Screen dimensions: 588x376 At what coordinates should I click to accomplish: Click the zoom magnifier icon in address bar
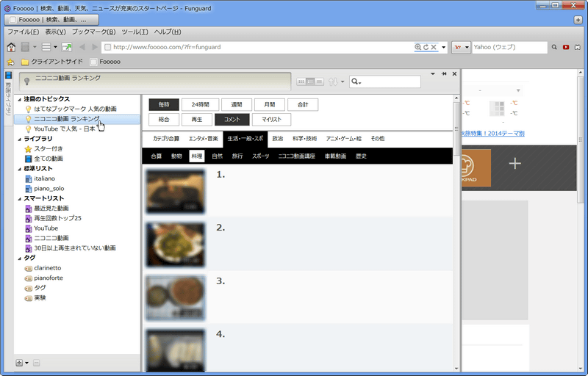click(417, 47)
